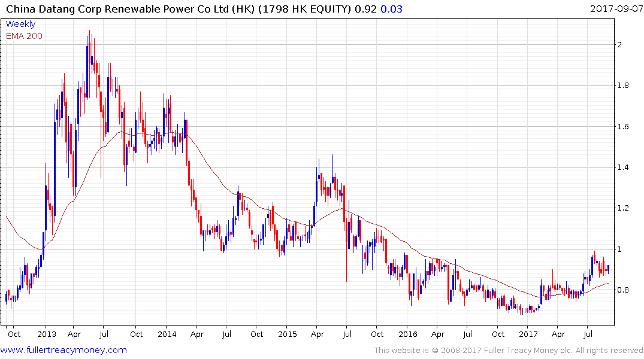Click the date '2017-09-07'

point(616,8)
